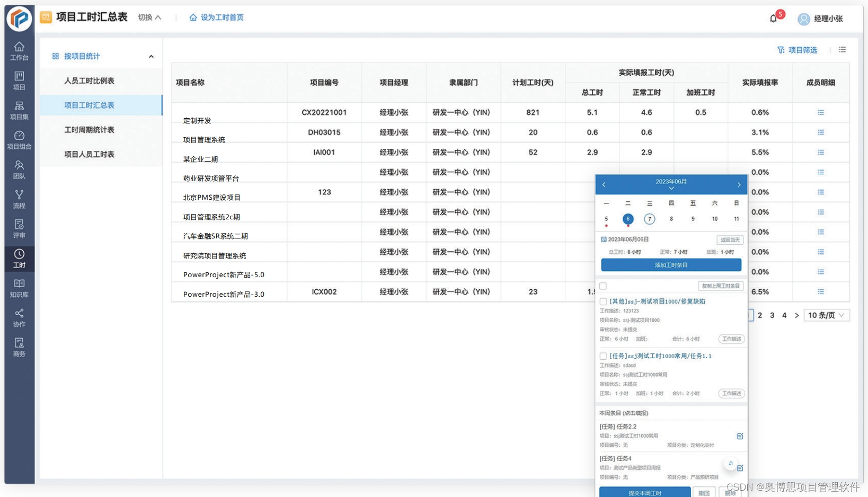Click 撤回 button

pyautogui.click(x=704, y=493)
